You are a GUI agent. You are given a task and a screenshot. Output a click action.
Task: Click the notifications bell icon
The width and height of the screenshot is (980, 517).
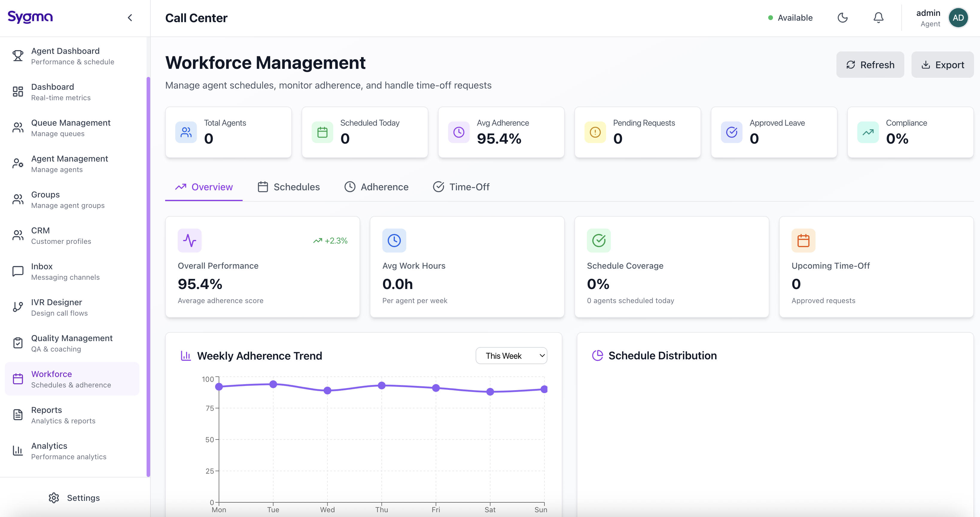click(x=878, y=17)
